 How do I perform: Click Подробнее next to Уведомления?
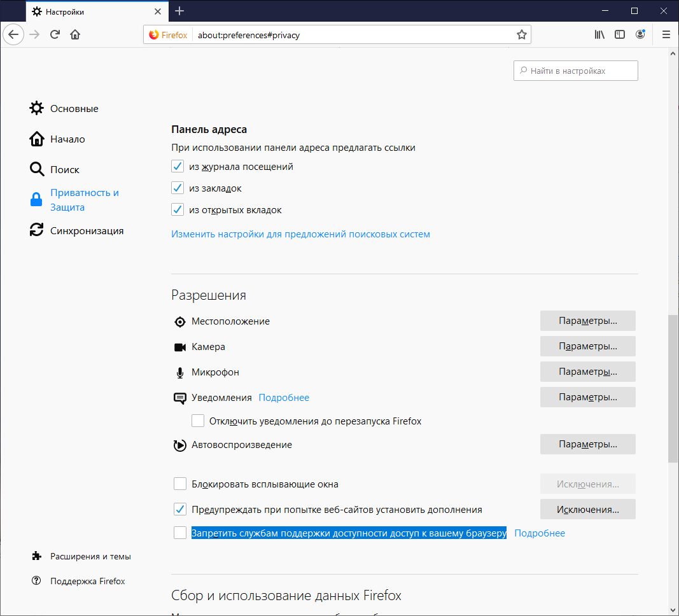(283, 397)
